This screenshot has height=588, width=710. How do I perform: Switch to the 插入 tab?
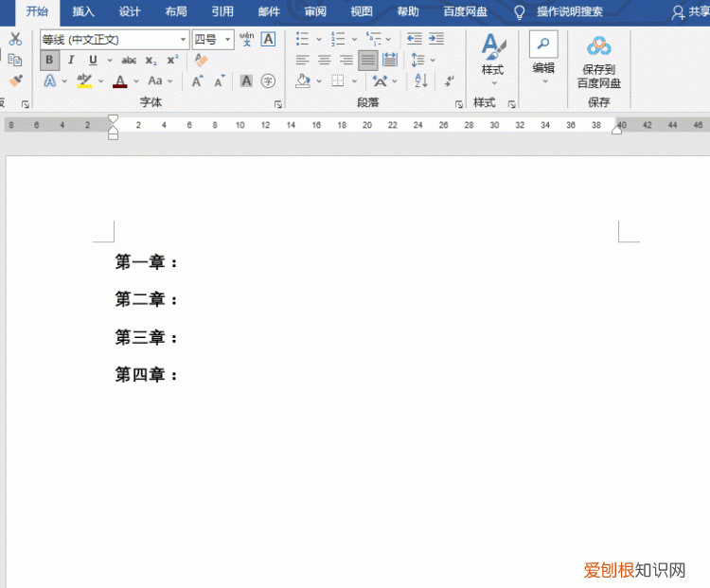tap(83, 11)
